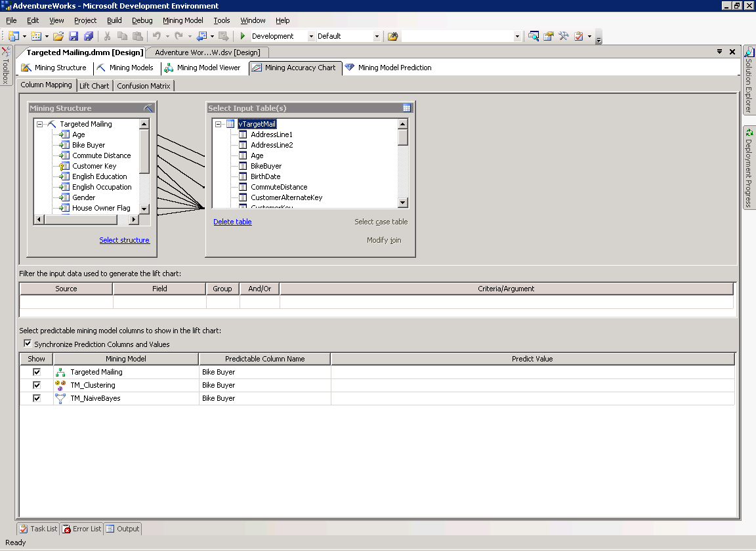Viewport: 756px width, 551px height.
Task: Click the empty Source filter cell
Action: click(x=66, y=302)
